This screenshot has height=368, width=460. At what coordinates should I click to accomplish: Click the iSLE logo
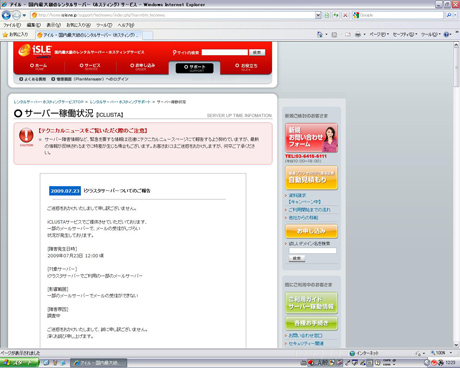pos(35,51)
